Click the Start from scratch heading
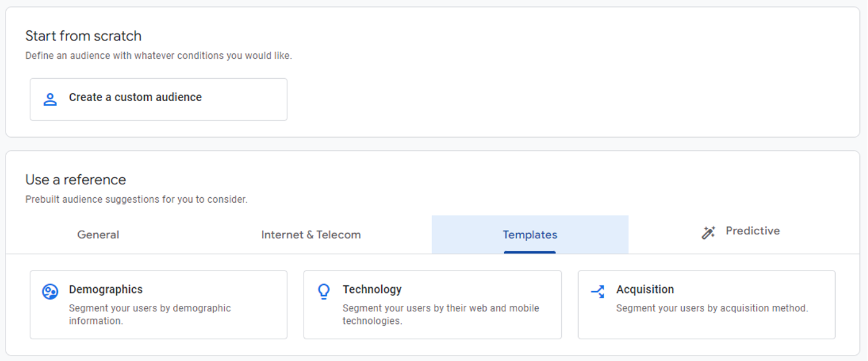 coord(83,35)
